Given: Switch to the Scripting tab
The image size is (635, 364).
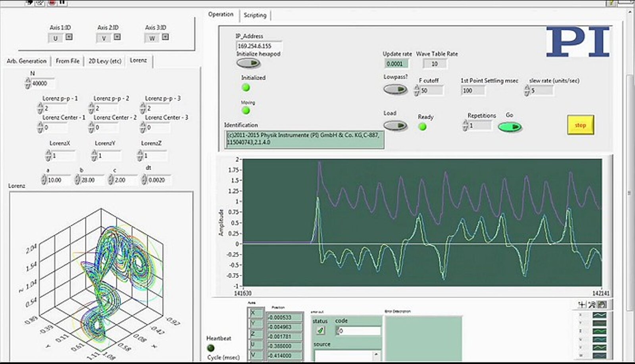Looking at the screenshot, I should tap(255, 15).
